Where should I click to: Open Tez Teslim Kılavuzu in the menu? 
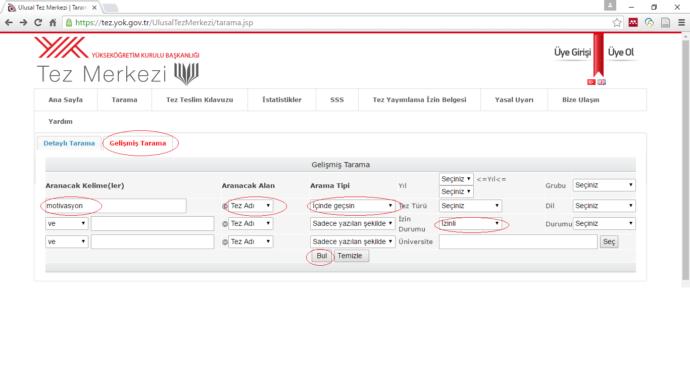coord(200,100)
